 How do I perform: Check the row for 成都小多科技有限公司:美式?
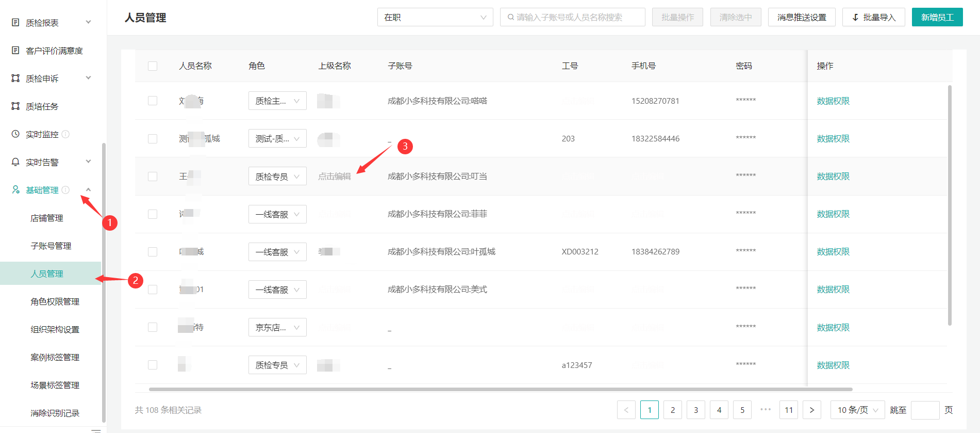153,290
